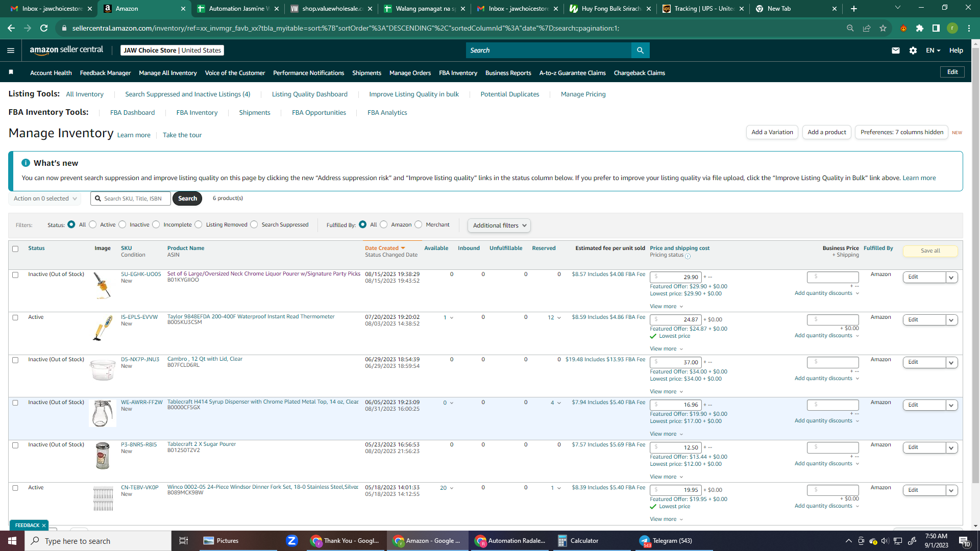
Task: Switch to Tracking UPS browser tab
Action: coord(703,9)
